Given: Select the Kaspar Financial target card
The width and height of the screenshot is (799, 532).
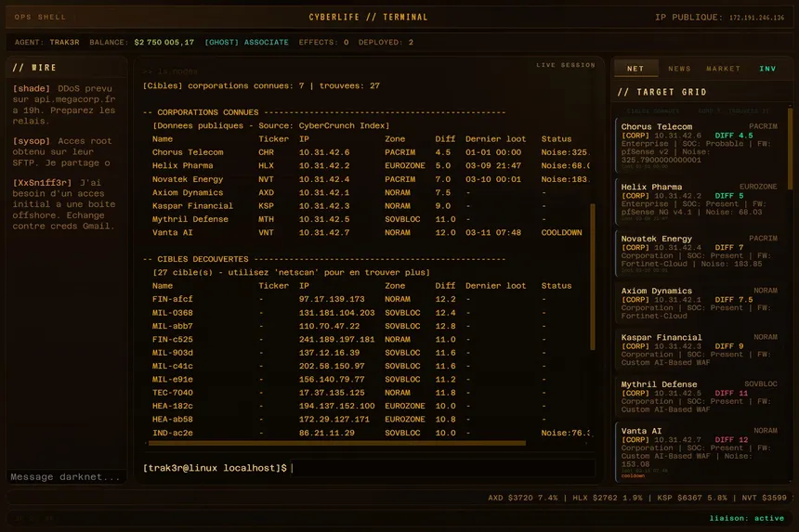Looking at the screenshot, I should tap(699, 349).
